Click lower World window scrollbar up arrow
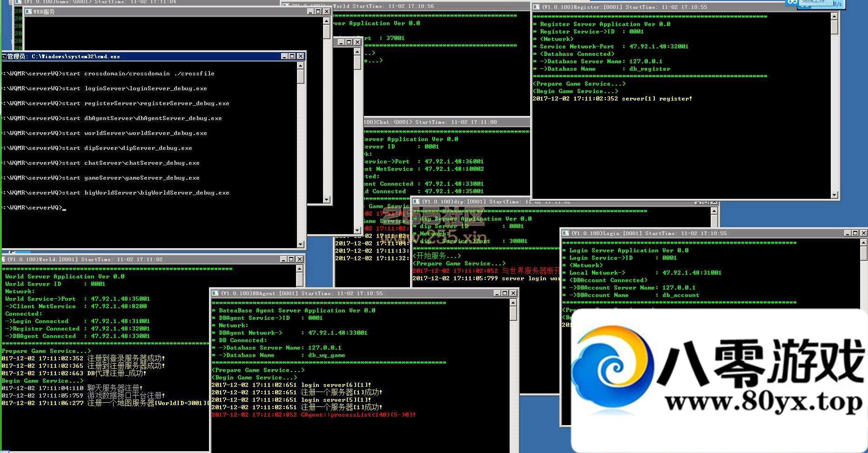This screenshot has height=453, width=868. [299, 269]
